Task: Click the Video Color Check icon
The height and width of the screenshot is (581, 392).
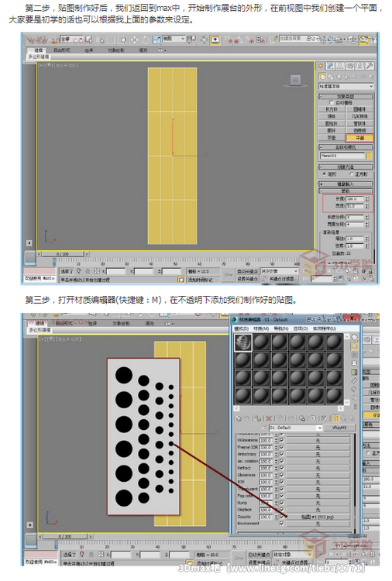Action: point(355,372)
